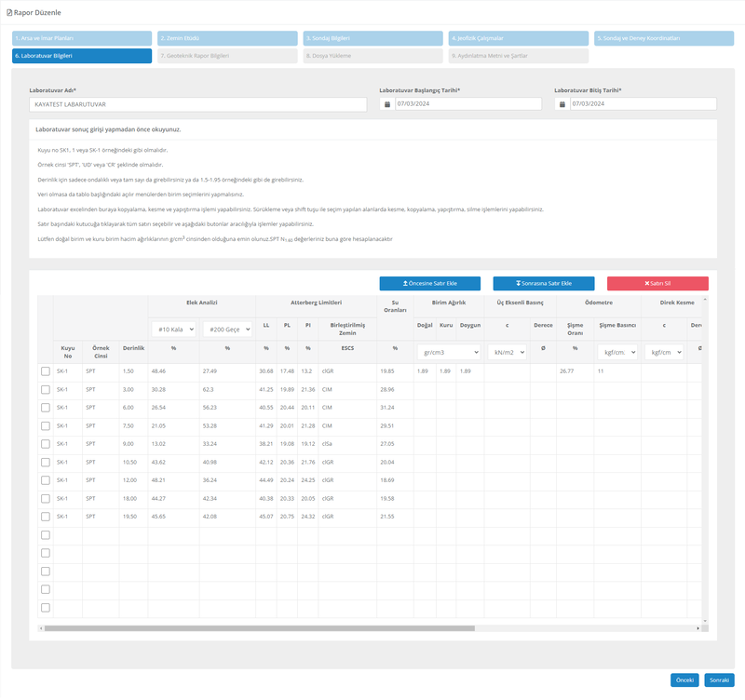The height and width of the screenshot is (700, 745).
Task: Check the row with depth 19,50
Action: click(x=46, y=517)
